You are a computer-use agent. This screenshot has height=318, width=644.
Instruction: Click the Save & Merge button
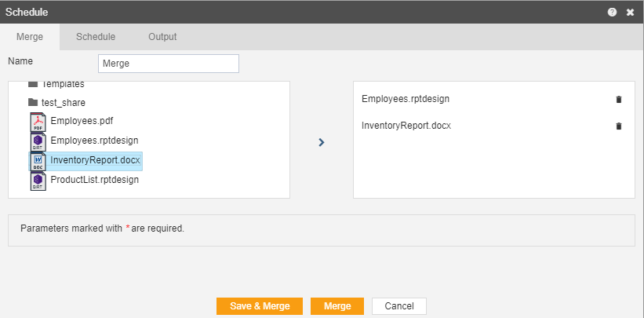(260, 306)
